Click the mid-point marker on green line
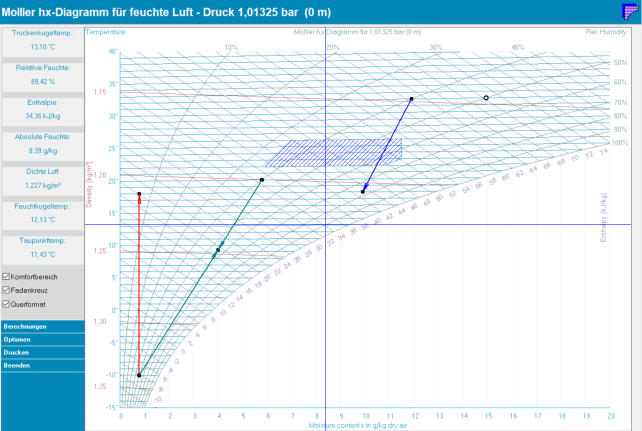Image resolution: width=642 pixels, height=431 pixels. click(217, 250)
